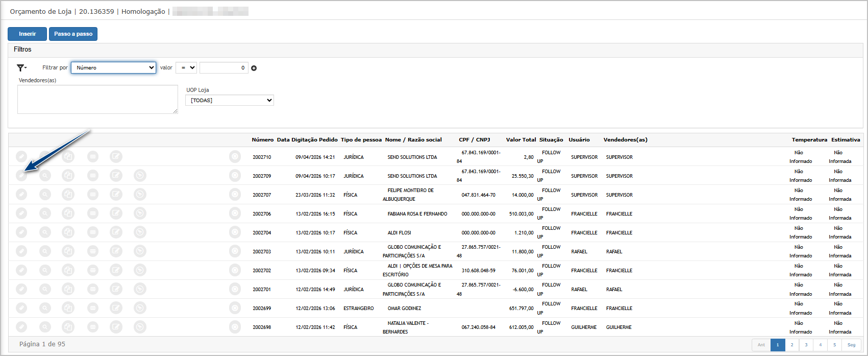Click the Inserir button
The height and width of the screenshot is (356, 868).
(x=28, y=34)
